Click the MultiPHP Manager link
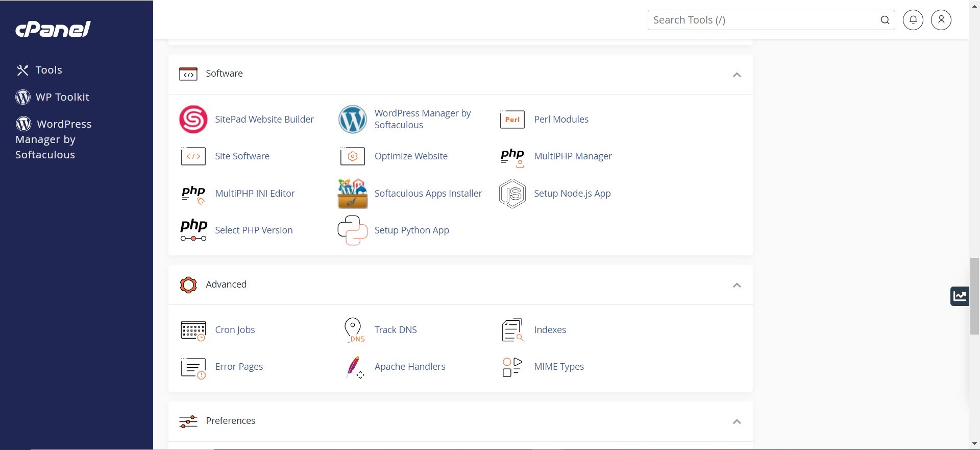Viewport: 980px width, 450px height. 573,156
